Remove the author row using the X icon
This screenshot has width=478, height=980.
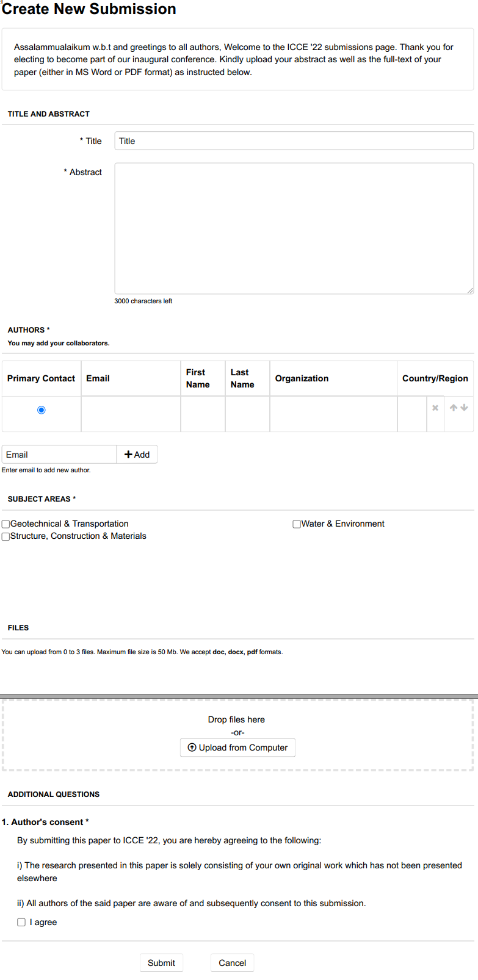tap(435, 408)
